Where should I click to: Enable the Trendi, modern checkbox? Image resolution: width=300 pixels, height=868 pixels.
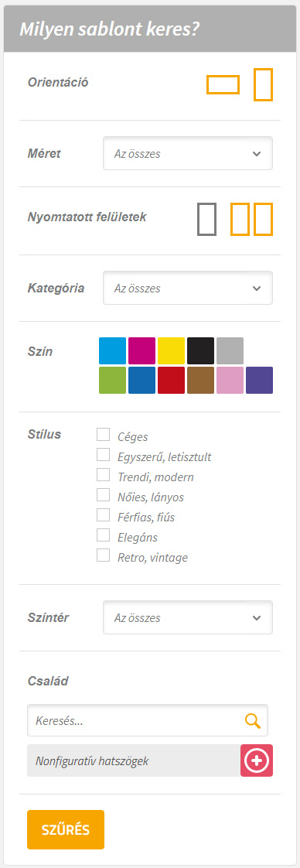[x=103, y=475]
